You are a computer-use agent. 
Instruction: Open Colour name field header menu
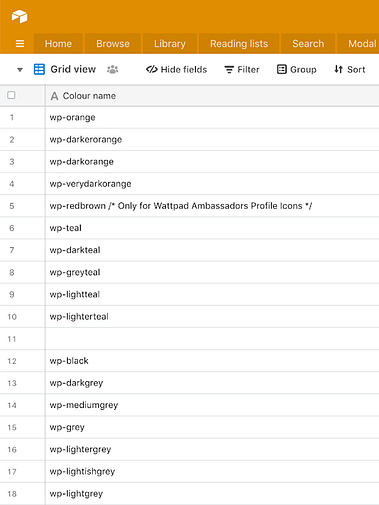pyautogui.click(x=212, y=96)
